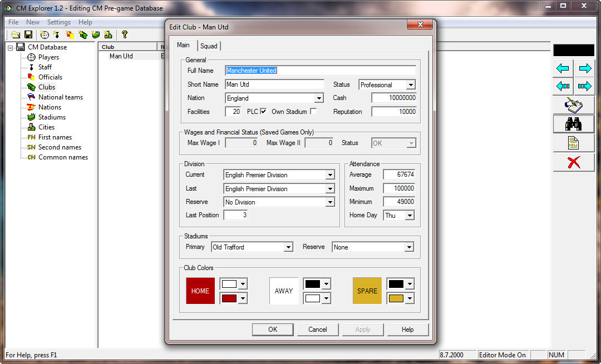Open the Primary stadium dropdown
This screenshot has width=601, height=364.
click(x=289, y=247)
